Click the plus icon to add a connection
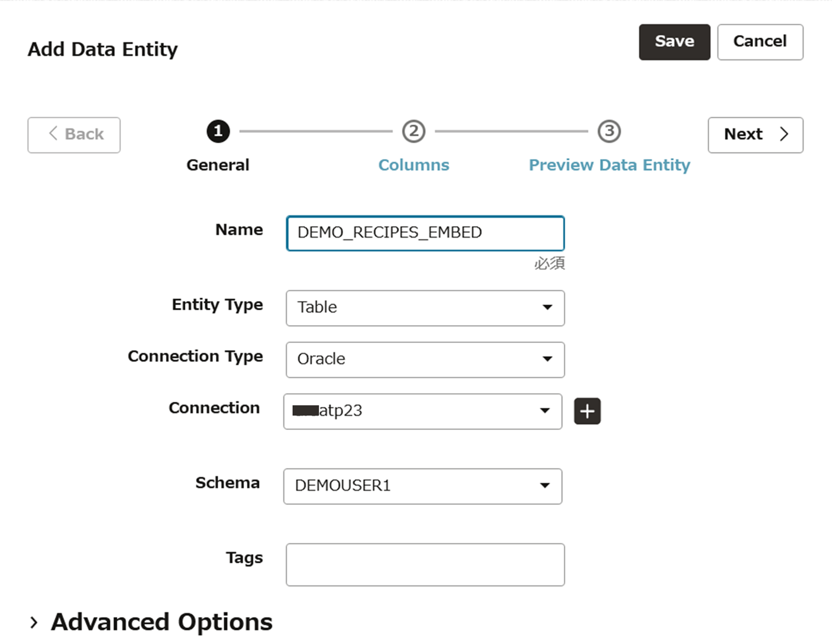Image resolution: width=832 pixels, height=644 pixels. (x=587, y=411)
